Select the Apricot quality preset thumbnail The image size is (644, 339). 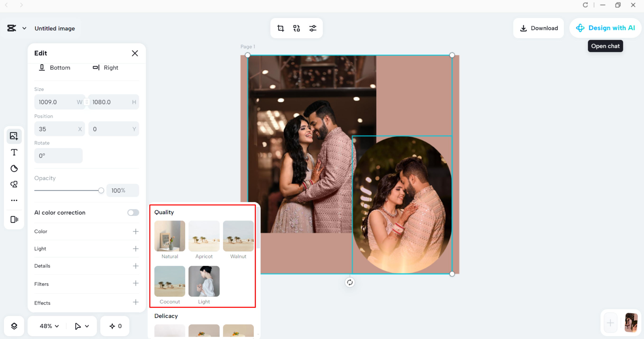click(x=204, y=236)
